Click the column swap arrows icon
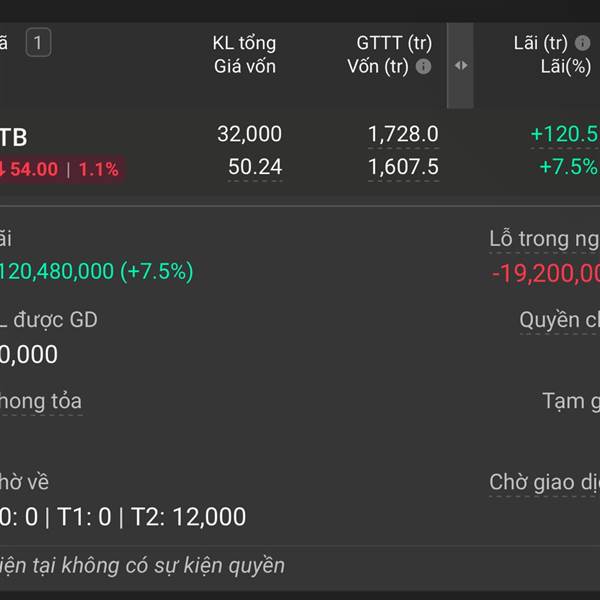Image resolution: width=600 pixels, height=600 pixels. 460,65
